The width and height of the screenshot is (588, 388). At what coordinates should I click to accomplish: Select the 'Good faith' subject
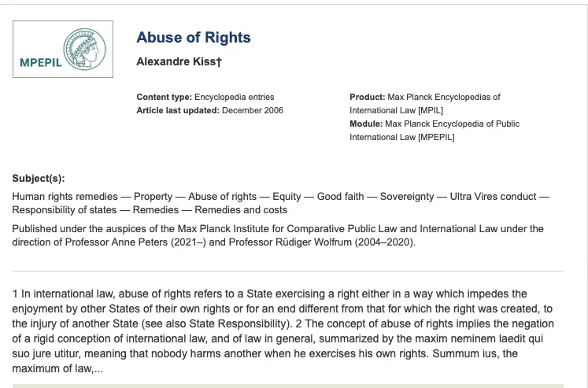(340, 197)
